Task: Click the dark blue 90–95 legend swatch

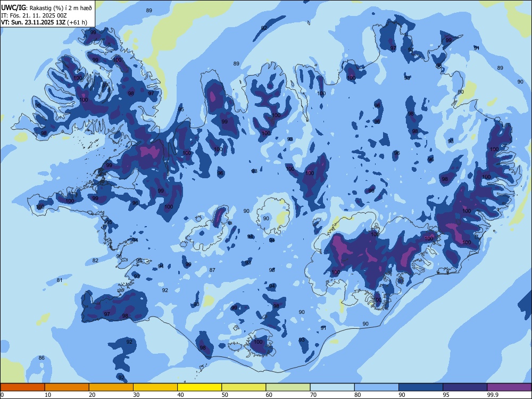Action: click(421, 387)
